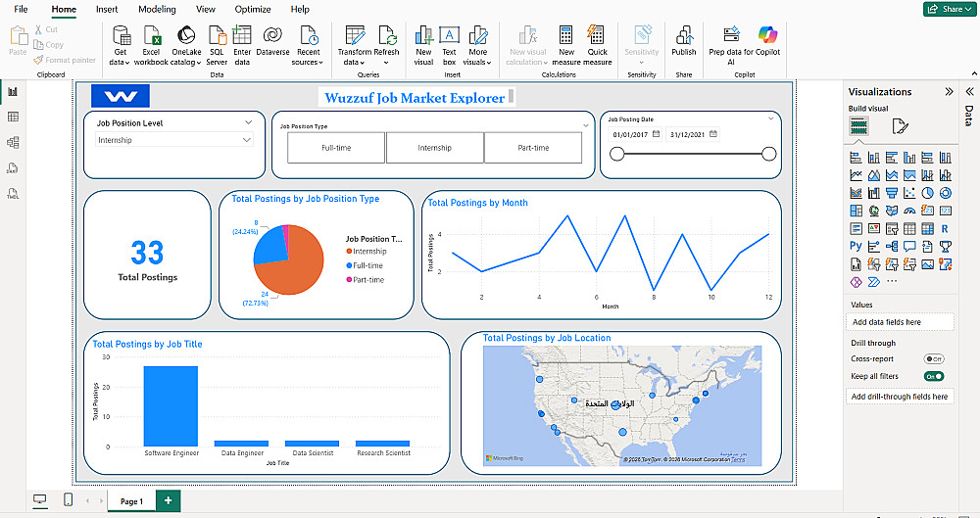Click the date slider start handle
This screenshot has width=980, height=518.
[x=616, y=154]
